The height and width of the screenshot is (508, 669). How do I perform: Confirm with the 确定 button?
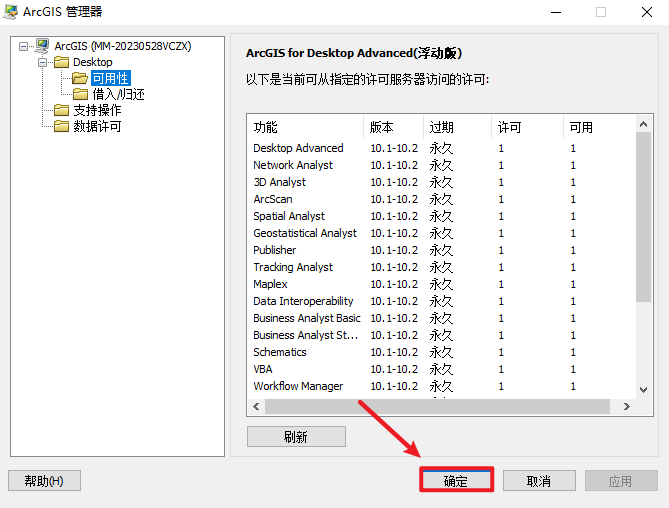point(456,481)
